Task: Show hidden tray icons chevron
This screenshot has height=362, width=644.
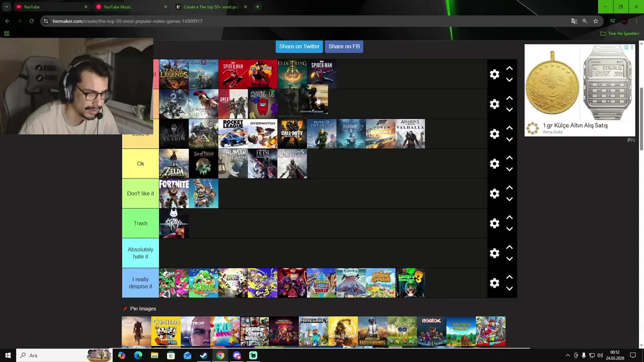Action: click(568, 355)
